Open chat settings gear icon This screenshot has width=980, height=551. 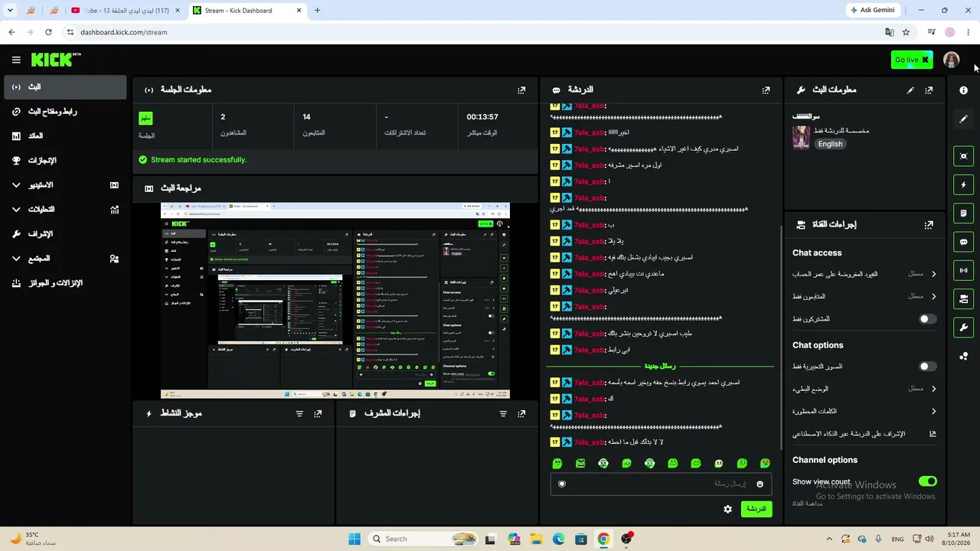point(727,509)
